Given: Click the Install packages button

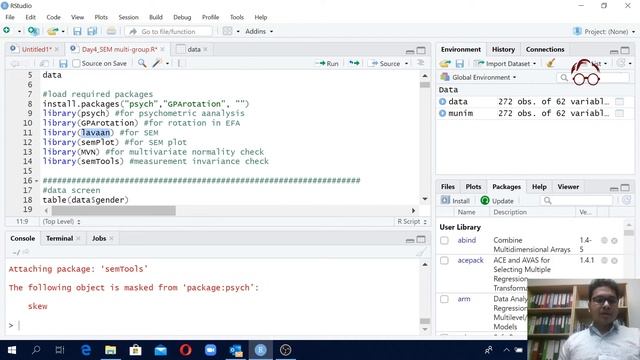Looking at the screenshot, I should pos(456,201).
